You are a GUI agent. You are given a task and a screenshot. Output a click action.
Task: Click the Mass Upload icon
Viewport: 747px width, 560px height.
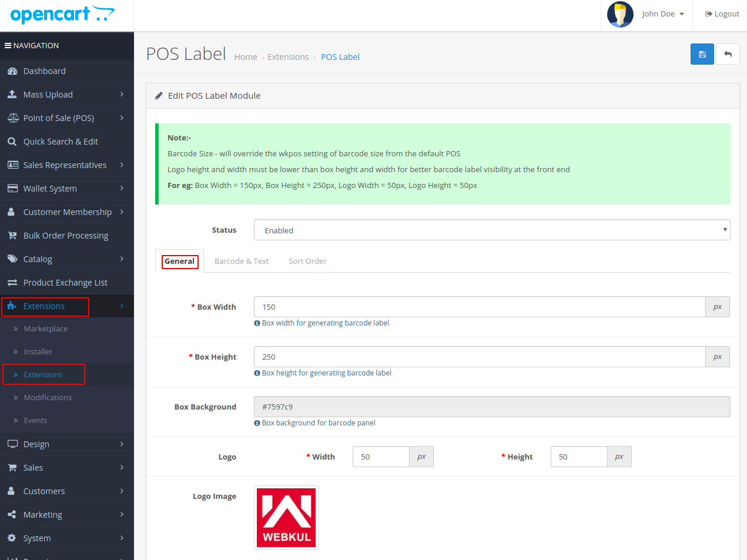(12, 94)
